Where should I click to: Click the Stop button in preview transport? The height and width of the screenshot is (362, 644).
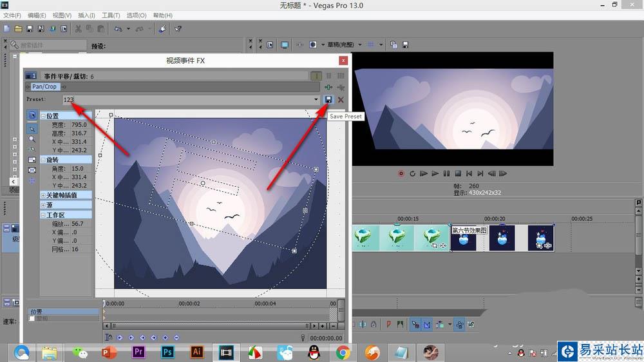coord(457,173)
